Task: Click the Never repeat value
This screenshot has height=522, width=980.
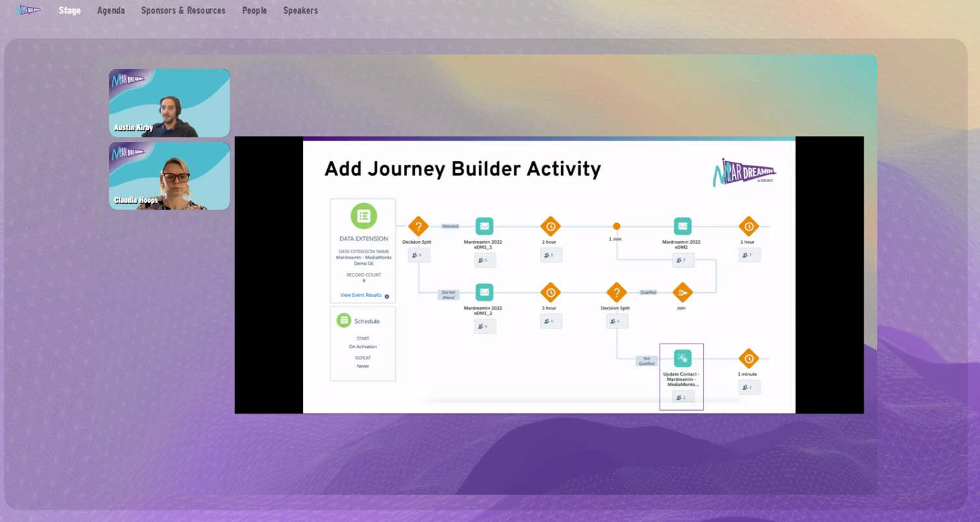Action: [x=363, y=366]
